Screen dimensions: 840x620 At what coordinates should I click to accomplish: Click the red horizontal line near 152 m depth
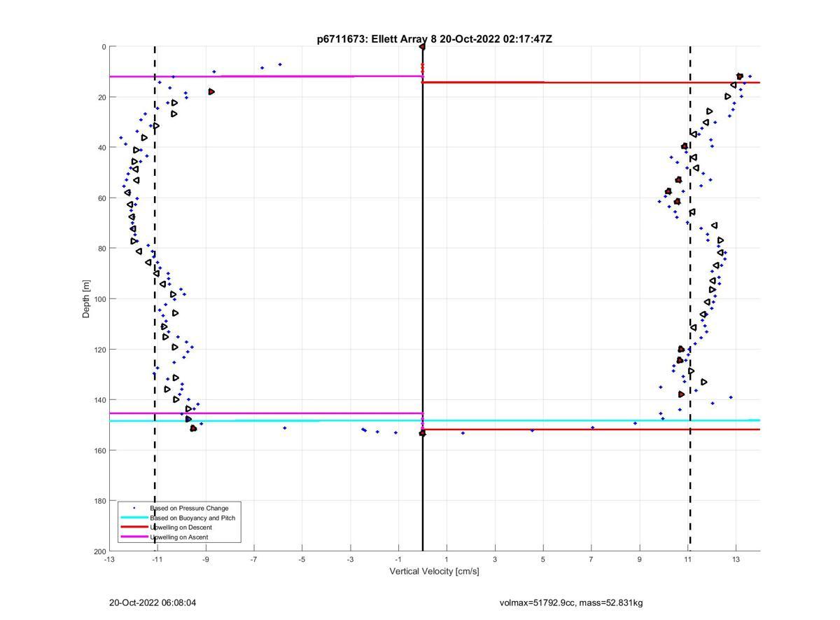(591, 429)
